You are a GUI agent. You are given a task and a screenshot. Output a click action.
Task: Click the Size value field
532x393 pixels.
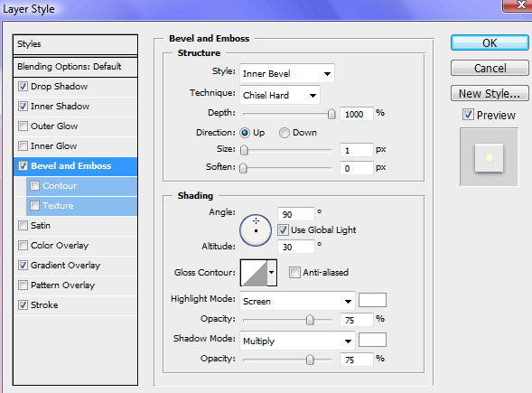[357, 150]
